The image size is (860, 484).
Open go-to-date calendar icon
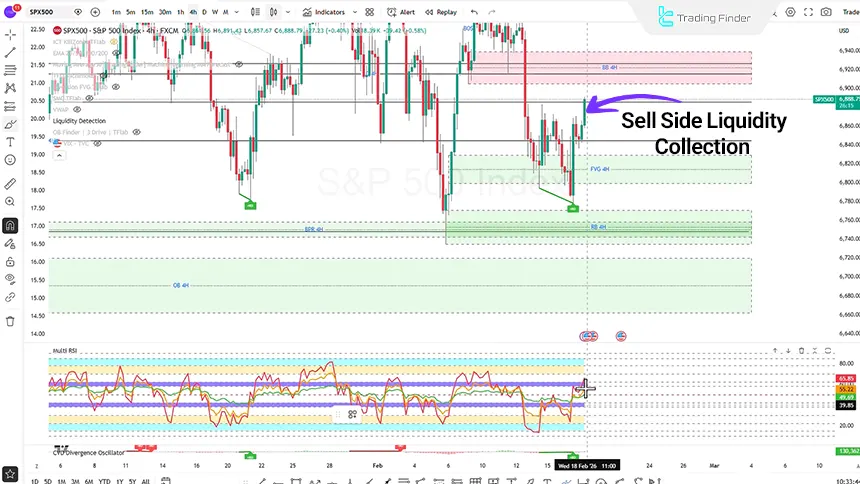tap(166, 481)
